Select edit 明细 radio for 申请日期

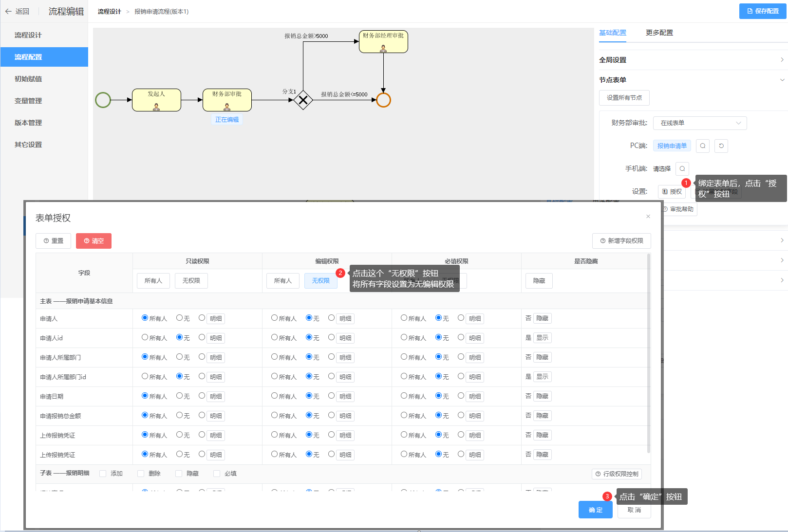[332, 396]
